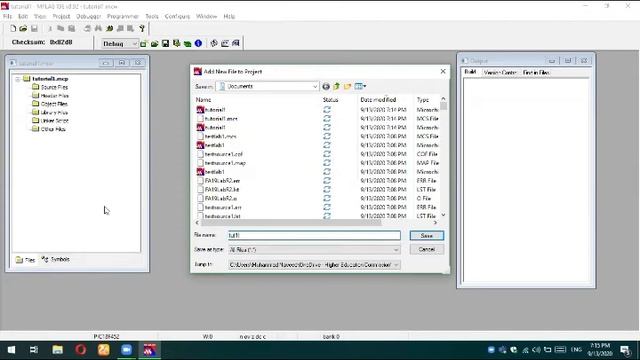Open the File menu
The height and width of the screenshot is (360, 640).
[7, 16]
